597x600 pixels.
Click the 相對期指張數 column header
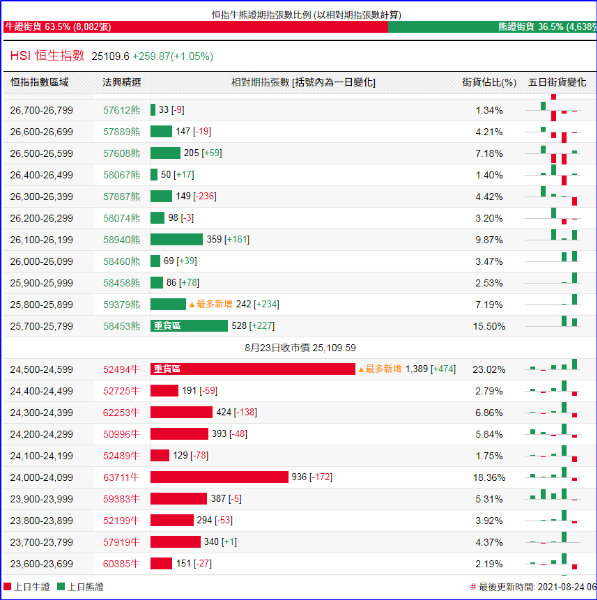coord(303,82)
